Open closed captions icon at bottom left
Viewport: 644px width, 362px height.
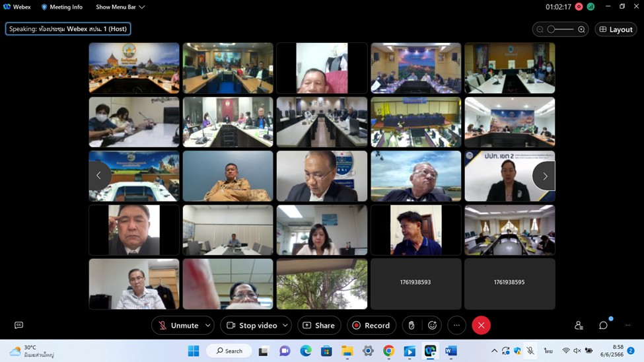tap(18, 325)
